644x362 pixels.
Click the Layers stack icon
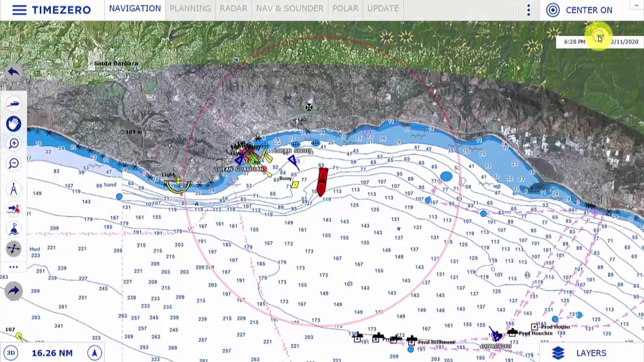(558, 353)
